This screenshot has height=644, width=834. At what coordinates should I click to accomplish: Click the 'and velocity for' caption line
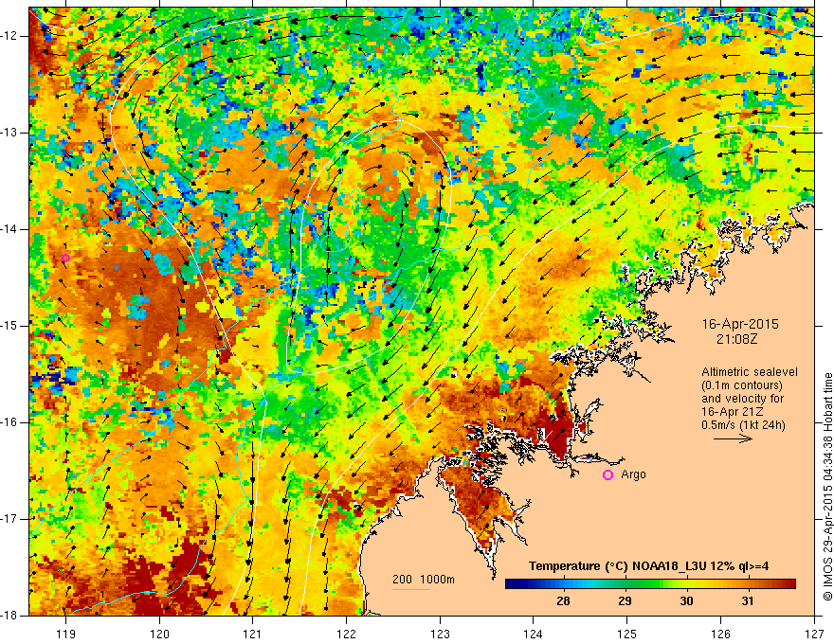[742, 399]
